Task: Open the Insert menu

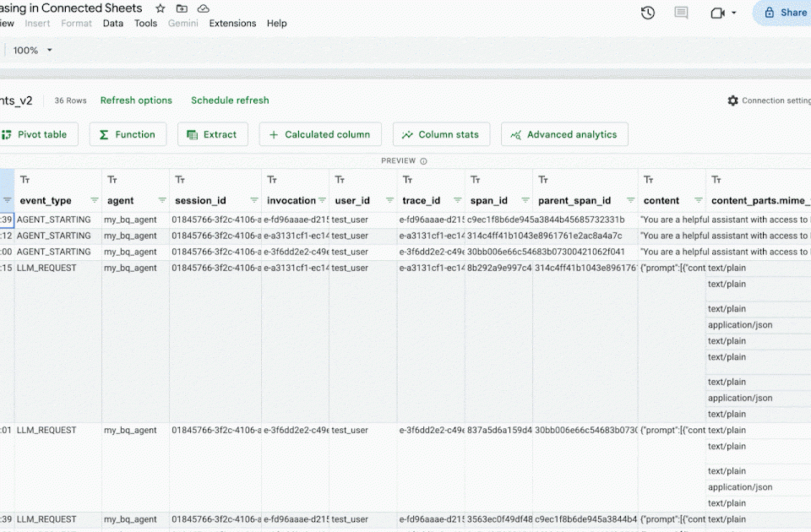Action: 37,24
